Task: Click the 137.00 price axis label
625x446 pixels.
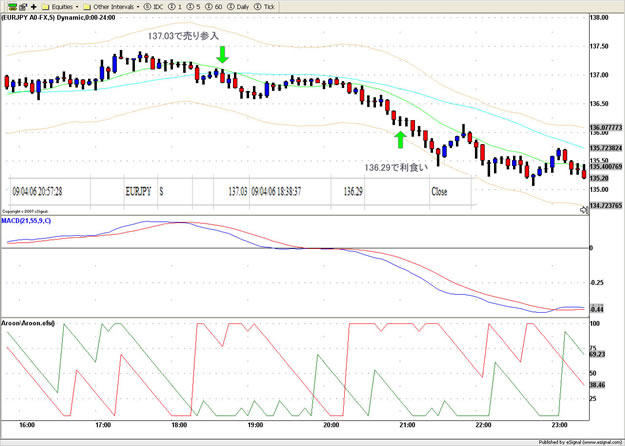Action: click(x=599, y=75)
